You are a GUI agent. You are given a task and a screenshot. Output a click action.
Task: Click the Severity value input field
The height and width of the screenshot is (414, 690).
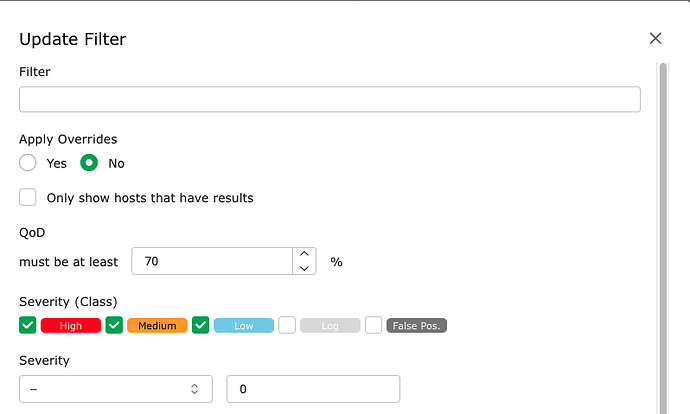(313, 389)
